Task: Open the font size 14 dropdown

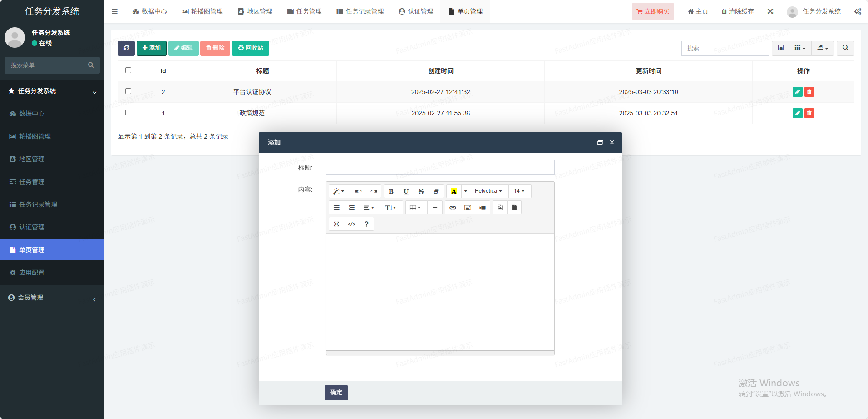Action: [x=519, y=191]
